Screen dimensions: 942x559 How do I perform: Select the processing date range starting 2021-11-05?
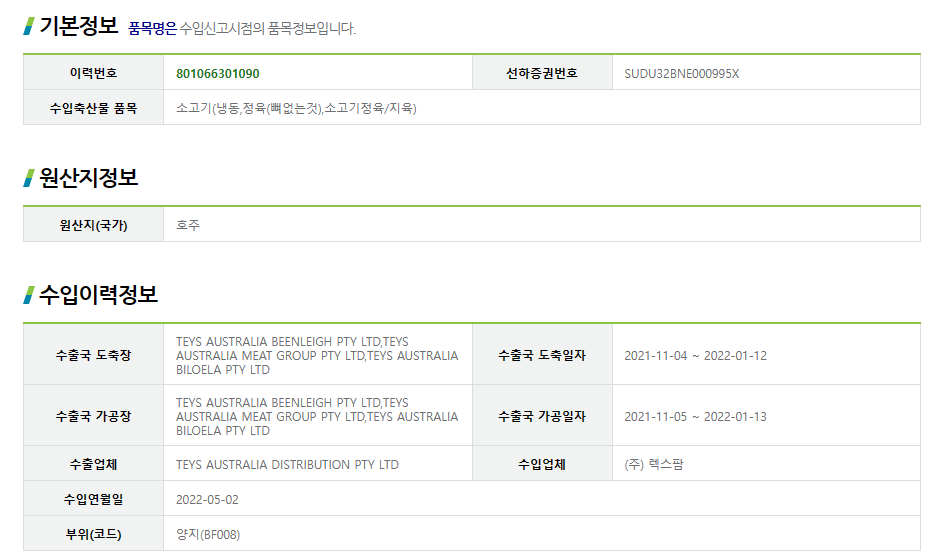click(695, 416)
